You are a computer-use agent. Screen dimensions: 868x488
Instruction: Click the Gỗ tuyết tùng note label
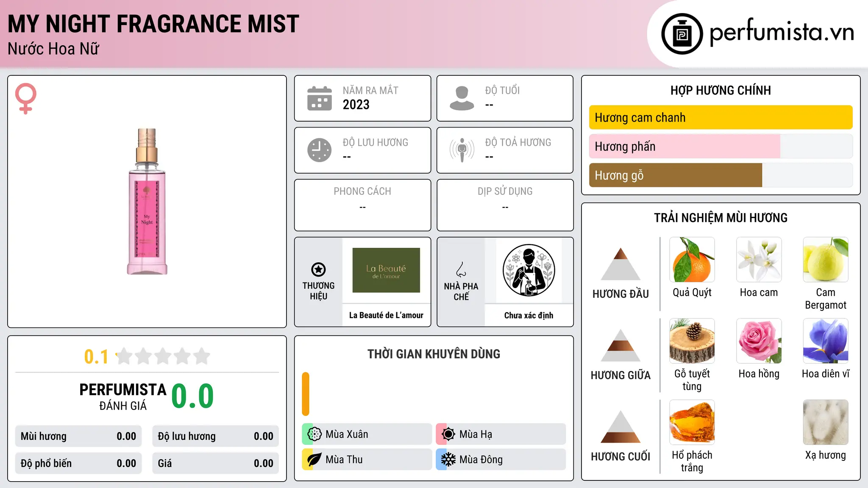(x=692, y=380)
